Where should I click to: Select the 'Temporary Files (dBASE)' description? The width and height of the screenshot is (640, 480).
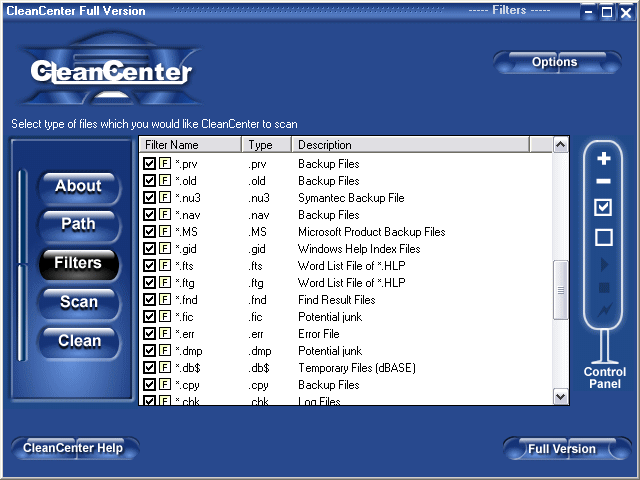click(357, 368)
